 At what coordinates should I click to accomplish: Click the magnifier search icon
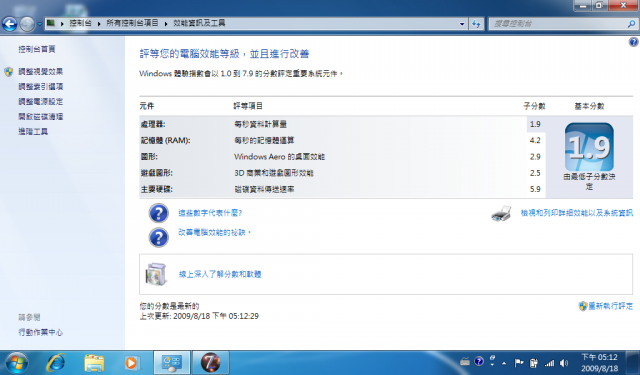(631, 24)
